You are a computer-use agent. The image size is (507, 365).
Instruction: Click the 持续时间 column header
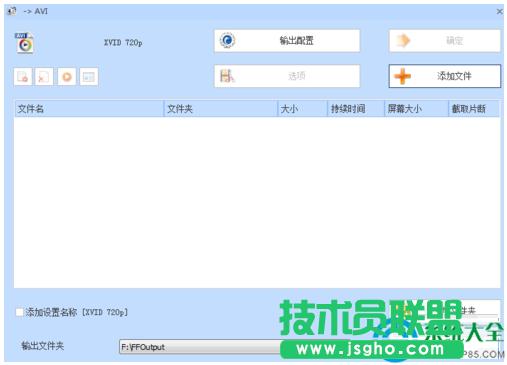356,109
